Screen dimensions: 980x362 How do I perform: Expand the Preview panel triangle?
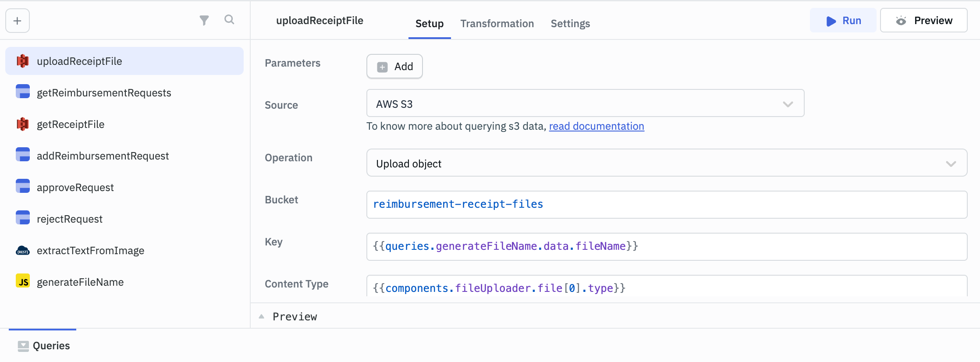pos(262,316)
